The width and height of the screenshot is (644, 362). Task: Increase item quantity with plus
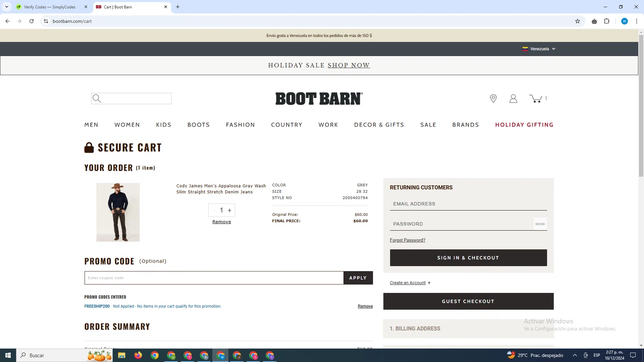[x=230, y=210]
